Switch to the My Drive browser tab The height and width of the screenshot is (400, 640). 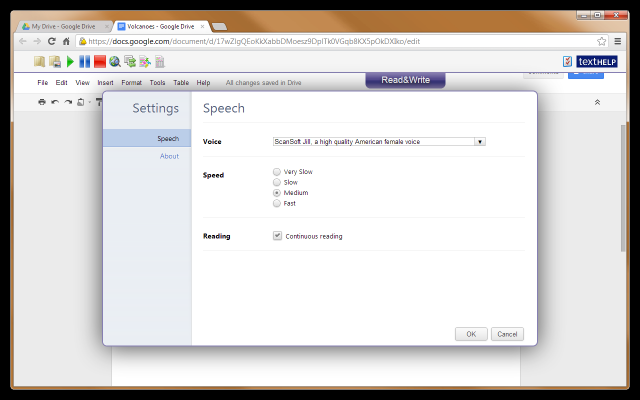(65, 26)
